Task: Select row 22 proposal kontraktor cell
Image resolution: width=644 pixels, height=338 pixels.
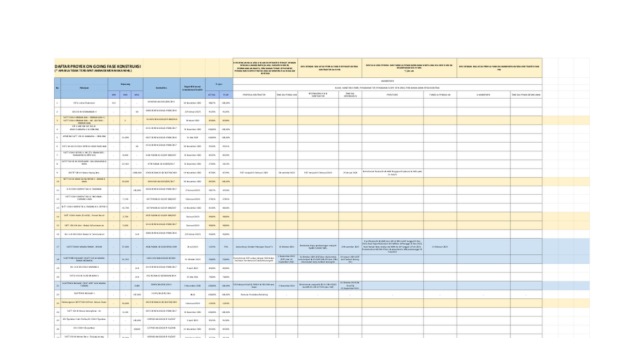Action: point(254,294)
